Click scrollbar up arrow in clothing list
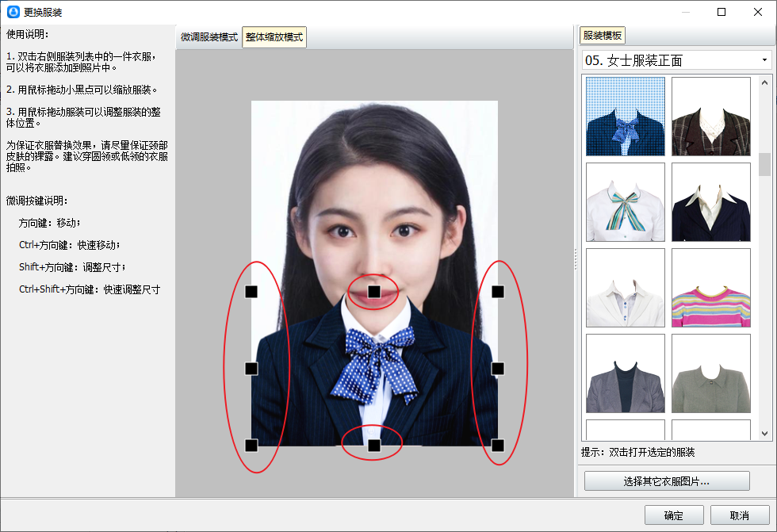The height and width of the screenshot is (532, 777). 764,82
